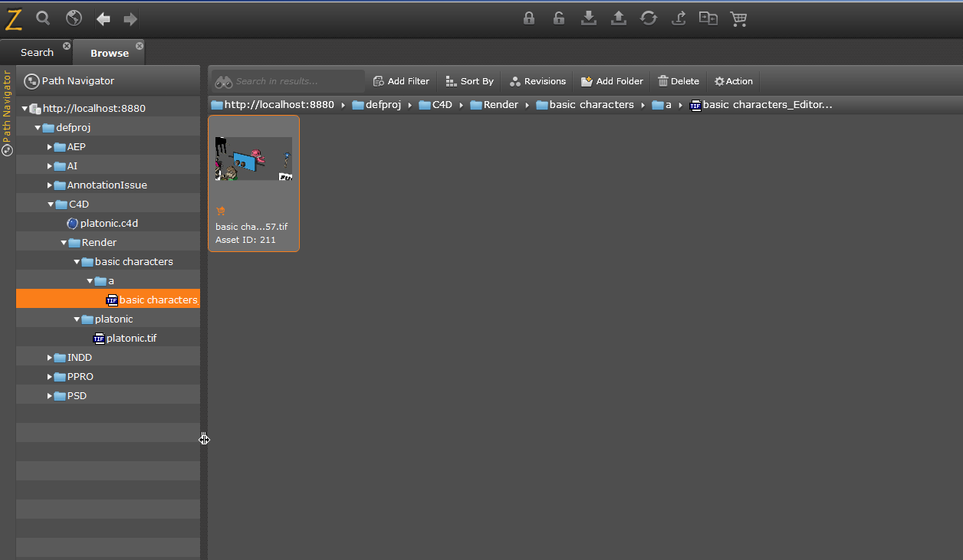Expand the PSD folder arrow

pyautogui.click(x=50, y=396)
